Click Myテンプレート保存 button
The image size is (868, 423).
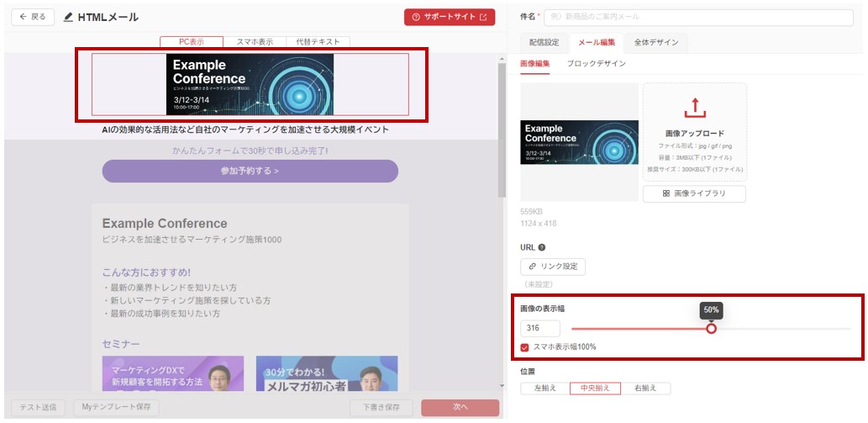click(x=116, y=408)
